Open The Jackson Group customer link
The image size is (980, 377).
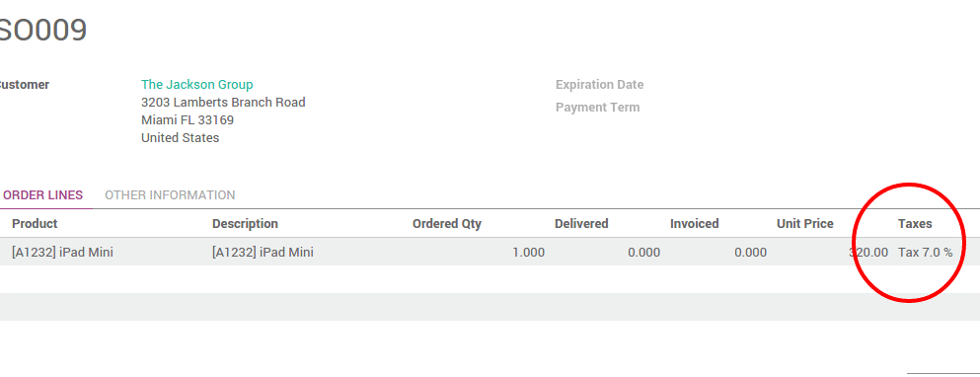[196, 85]
